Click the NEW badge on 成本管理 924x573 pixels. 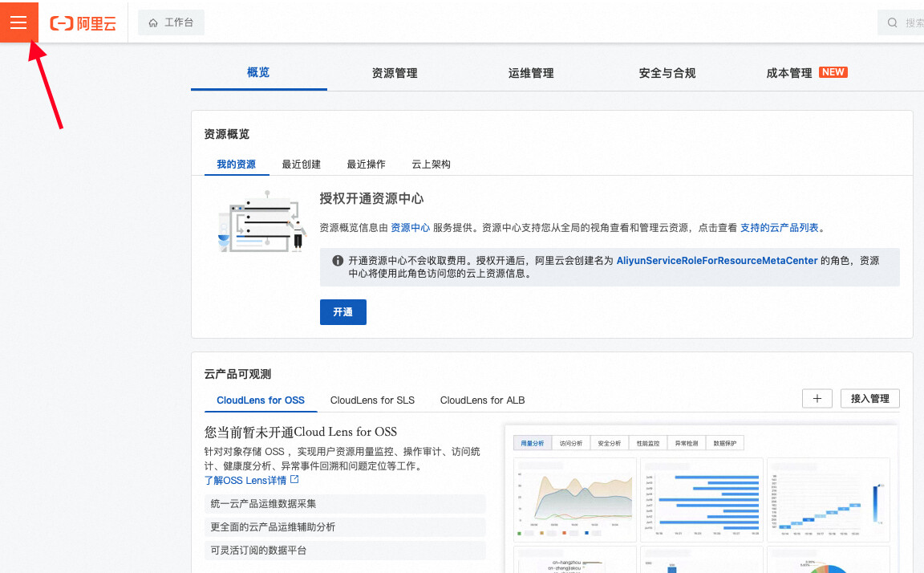(x=833, y=72)
